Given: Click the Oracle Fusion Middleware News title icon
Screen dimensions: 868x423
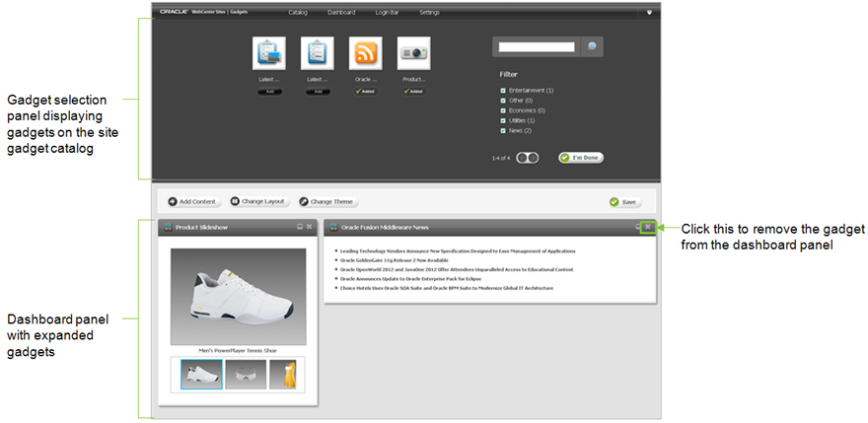Looking at the screenshot, I should point(333,228).
